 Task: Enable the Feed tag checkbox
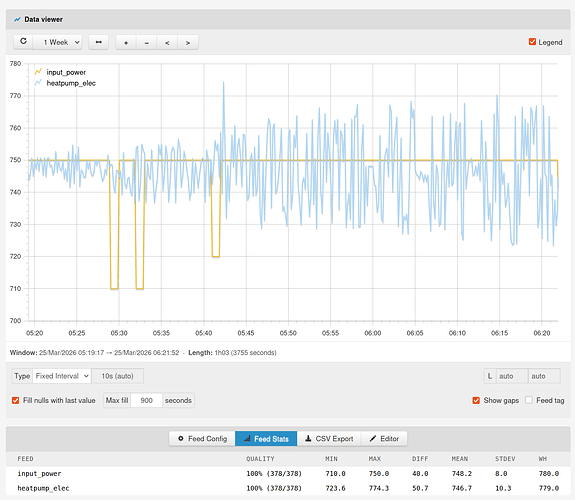[529, 400]
